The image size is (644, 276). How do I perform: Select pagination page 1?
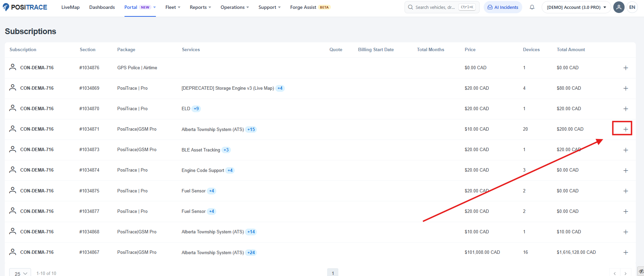[333, 273]
